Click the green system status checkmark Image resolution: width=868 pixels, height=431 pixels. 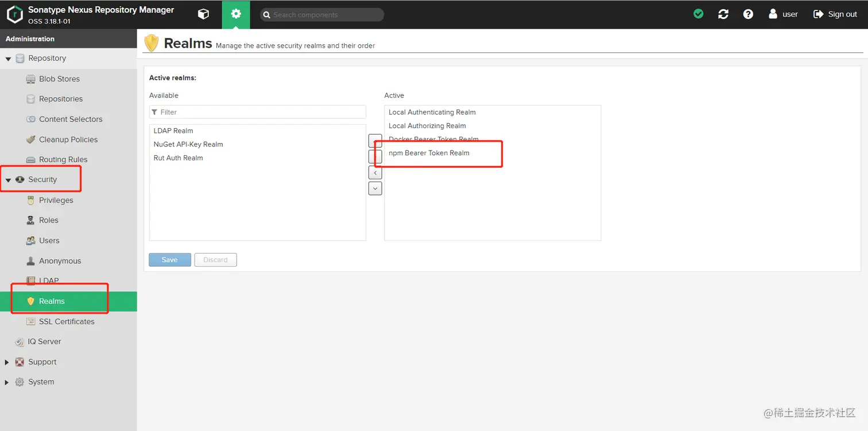pyautogui.click(x=699, y=14)
